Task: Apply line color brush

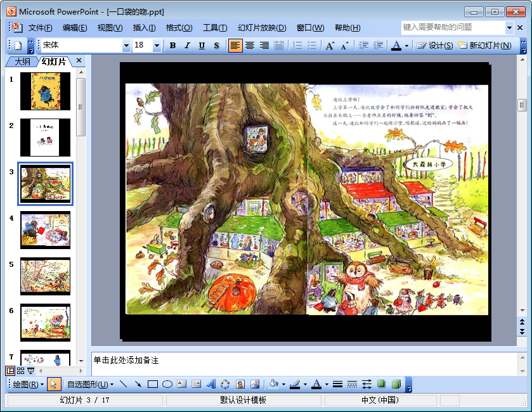Action: click(295, 384)
